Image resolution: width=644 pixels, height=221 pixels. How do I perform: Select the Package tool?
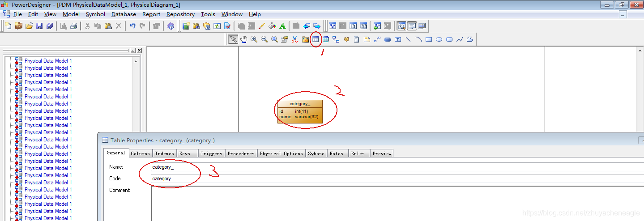click(305, 39)
